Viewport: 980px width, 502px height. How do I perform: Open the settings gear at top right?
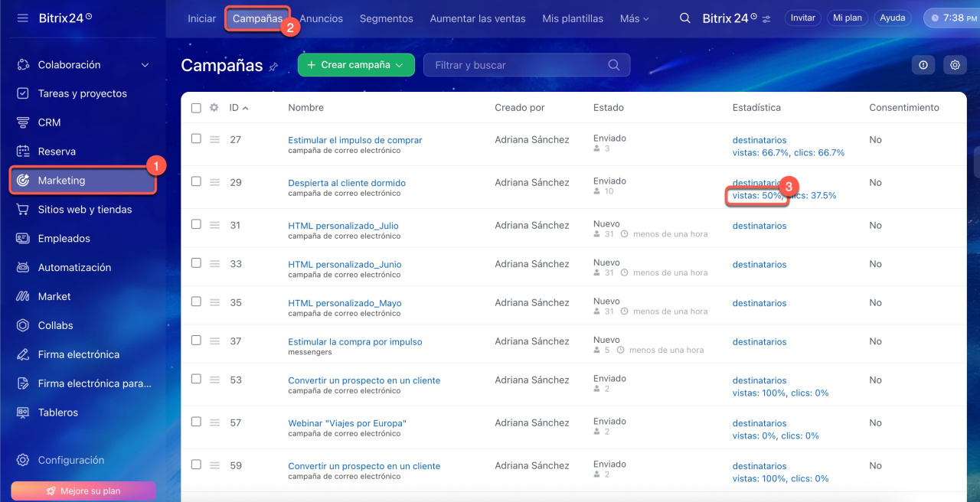point(955,65)
